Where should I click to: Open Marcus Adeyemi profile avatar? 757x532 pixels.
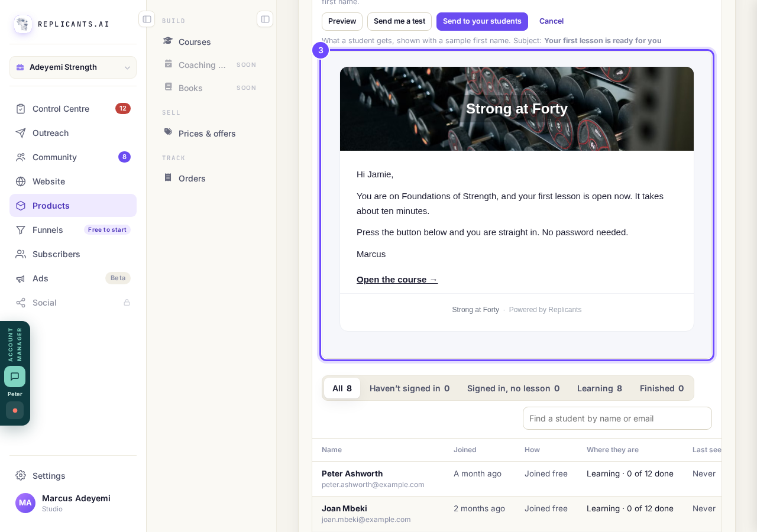coord(25,503)
